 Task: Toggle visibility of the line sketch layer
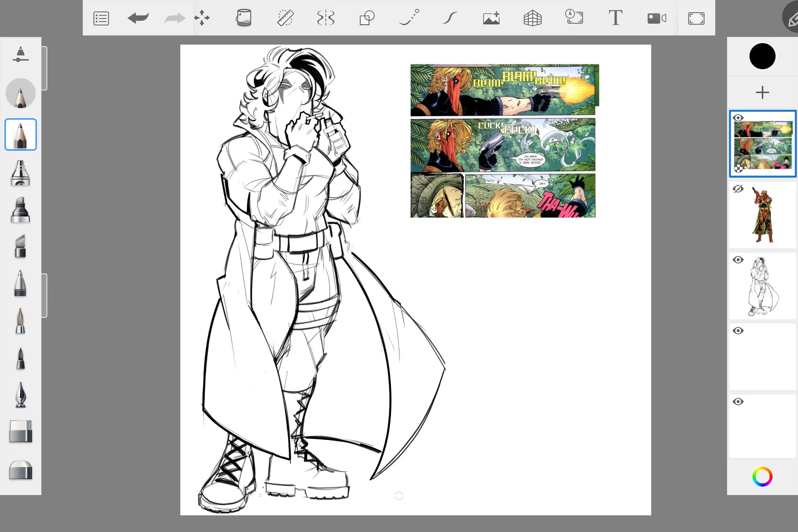pyautogui.click(x=738, y=260)
